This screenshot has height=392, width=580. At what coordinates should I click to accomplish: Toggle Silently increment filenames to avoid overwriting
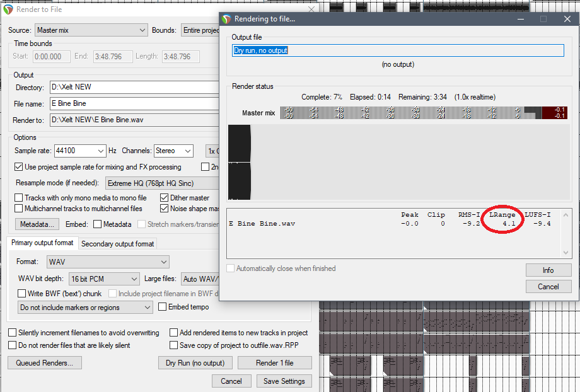coord(12,333)
